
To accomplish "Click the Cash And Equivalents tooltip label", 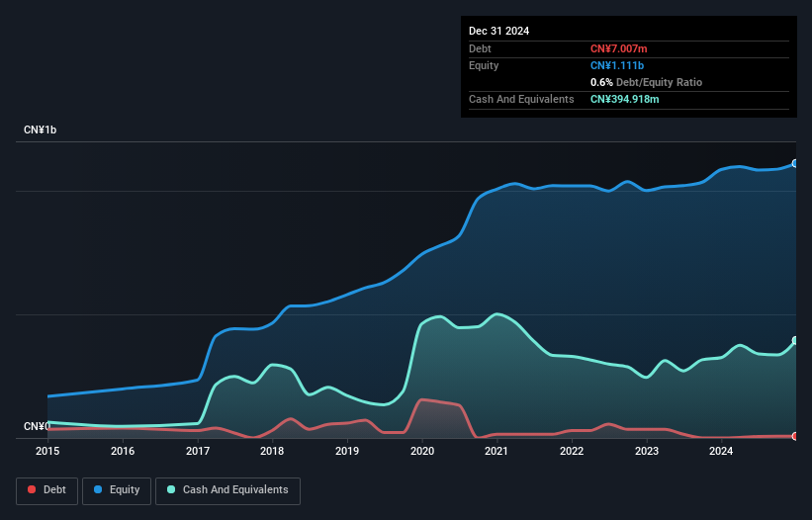I will pos(521,99).
